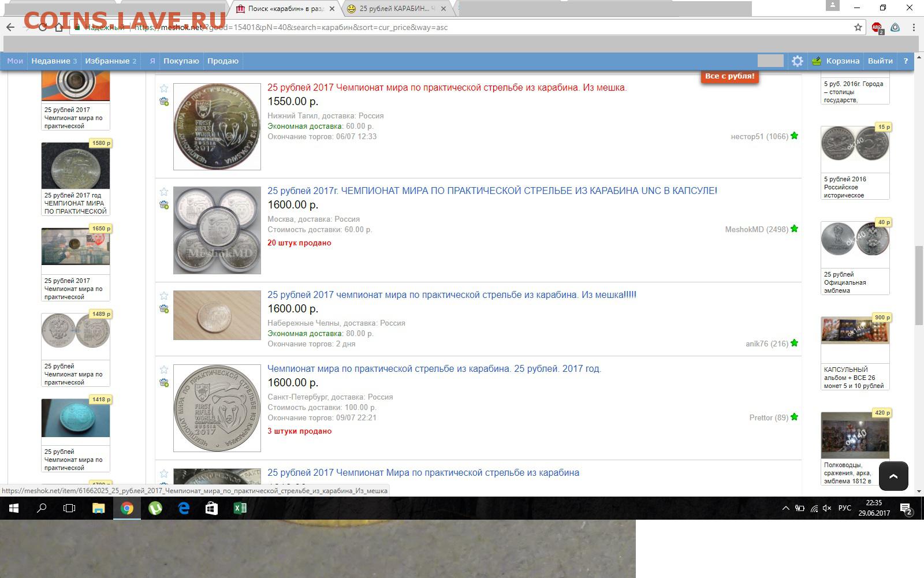Viewport: 924px width, 578px height.
Task: Open the right sidebar thumbnail priced 900 р
Action: 855,330
